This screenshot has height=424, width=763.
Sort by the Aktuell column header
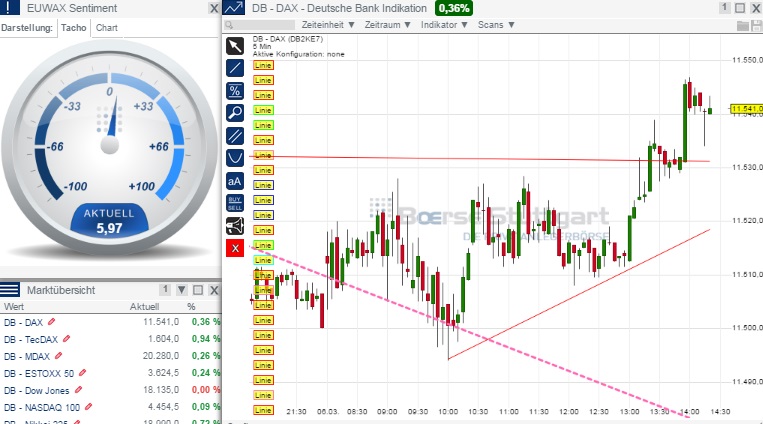pyautogui.click(x=144, y=307)
